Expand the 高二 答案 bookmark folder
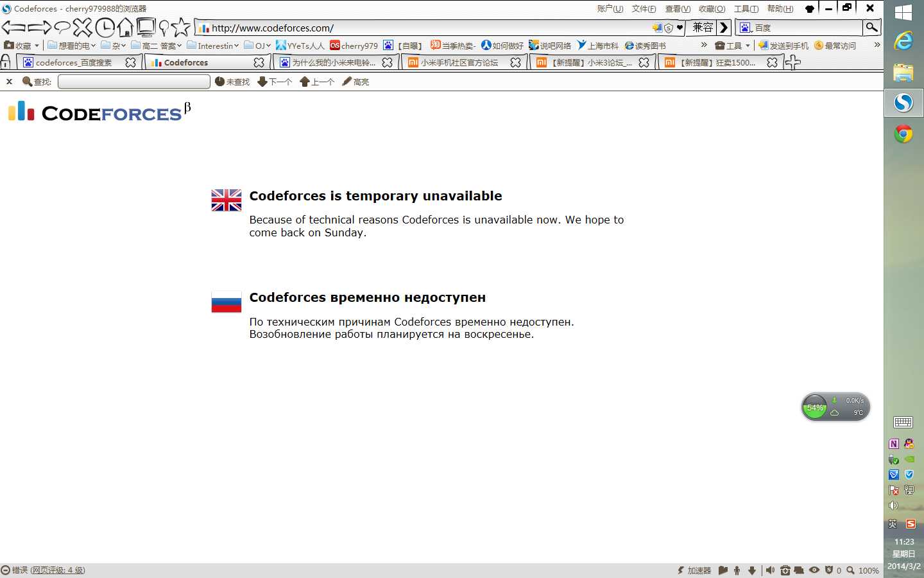 pos(156,46)
